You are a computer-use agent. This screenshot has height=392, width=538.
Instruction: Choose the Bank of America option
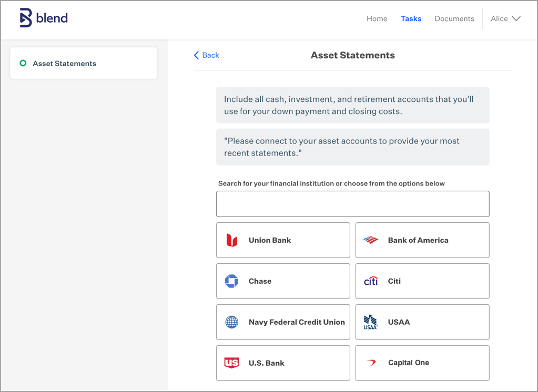pos(422,240)
